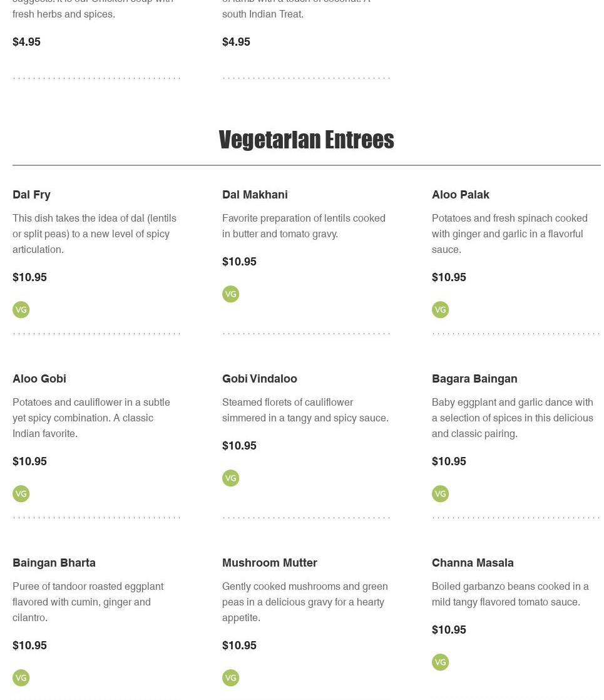Click the Channa Masala vegetarian icon
The width and height of the screenshot is (604, 700).
[x=441, y=662]
